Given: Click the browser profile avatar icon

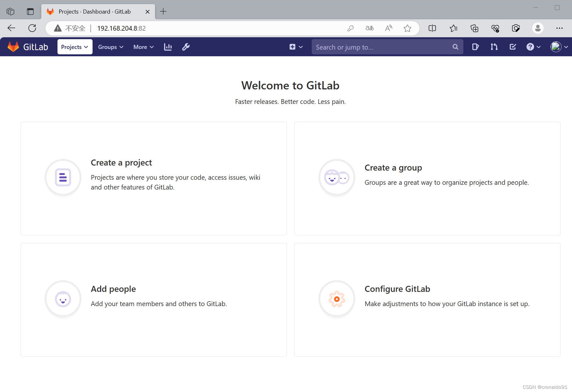Looking at the screenshot, I should (x=538, y=28).
